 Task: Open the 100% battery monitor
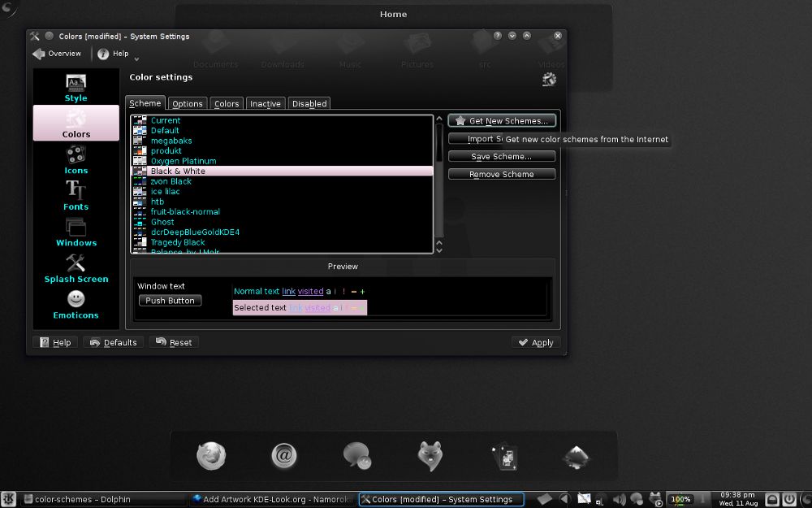680,499
